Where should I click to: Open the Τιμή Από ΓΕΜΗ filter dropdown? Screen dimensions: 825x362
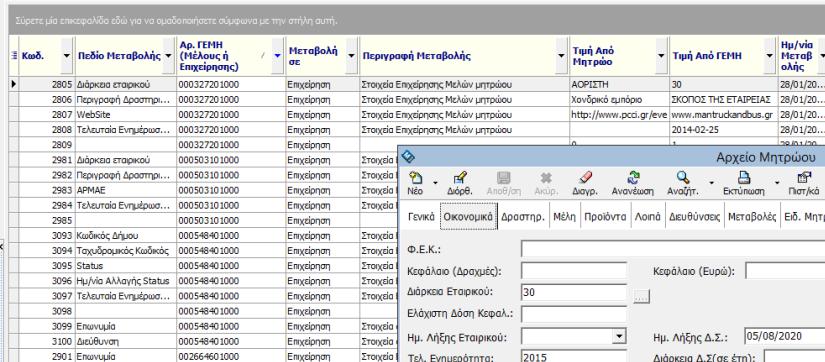(770, 56)
